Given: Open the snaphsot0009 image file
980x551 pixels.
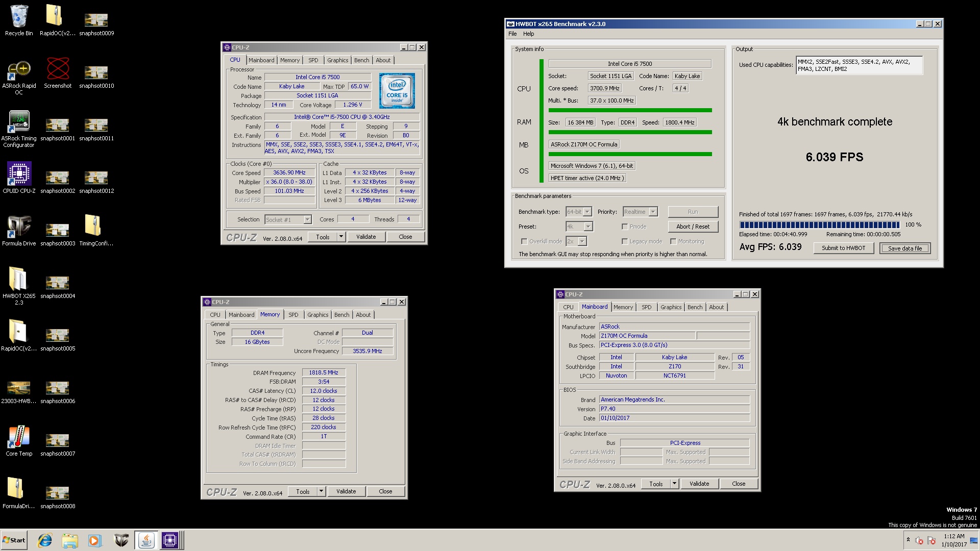Looking at the screenshot, I should [96, 23].
